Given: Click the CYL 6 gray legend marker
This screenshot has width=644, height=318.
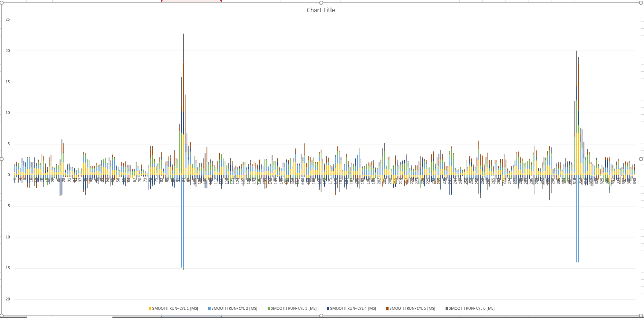Looking at the screenshot, I should pos(447,309).
